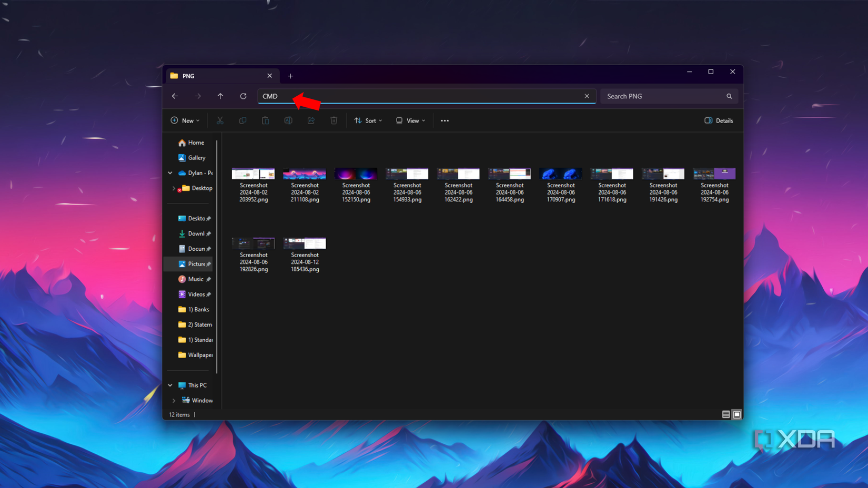
Task: Open the Music folder from the sidebar
Action: coord(195,279)
